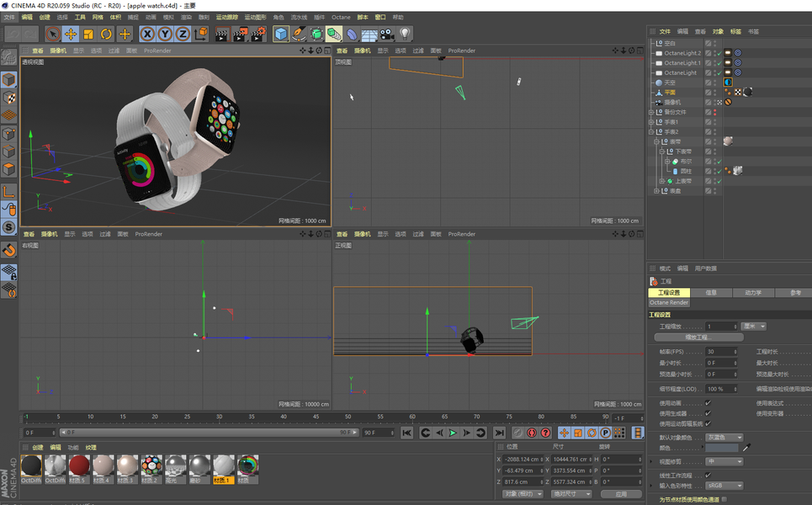Add a light with the bulb icon
812x505 pixels.
click(405, 35)
